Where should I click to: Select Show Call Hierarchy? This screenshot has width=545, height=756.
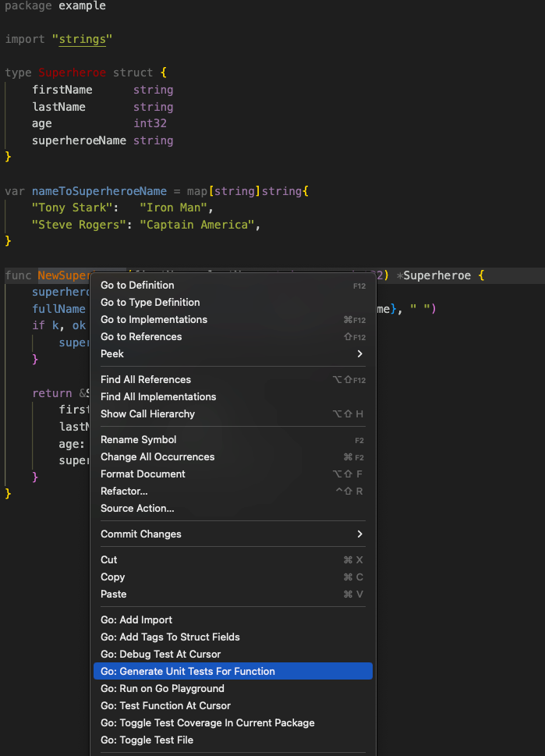click(x=147, y=414)
